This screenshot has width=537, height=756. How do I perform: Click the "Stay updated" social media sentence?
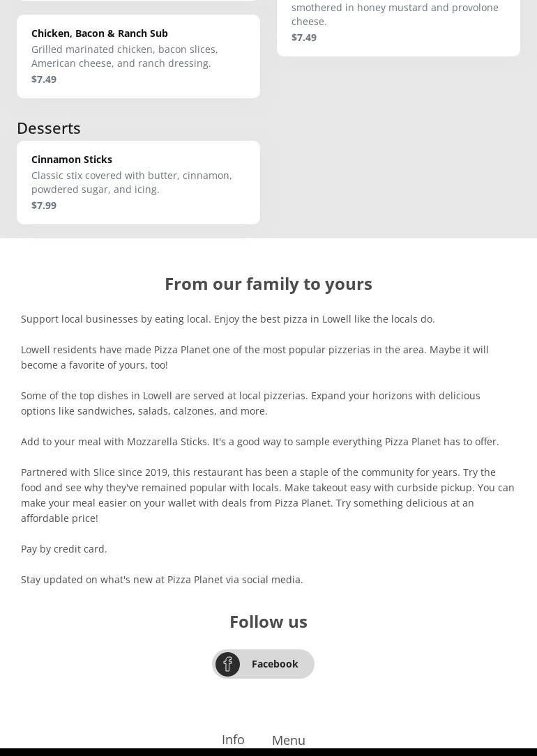coord(162,580)
